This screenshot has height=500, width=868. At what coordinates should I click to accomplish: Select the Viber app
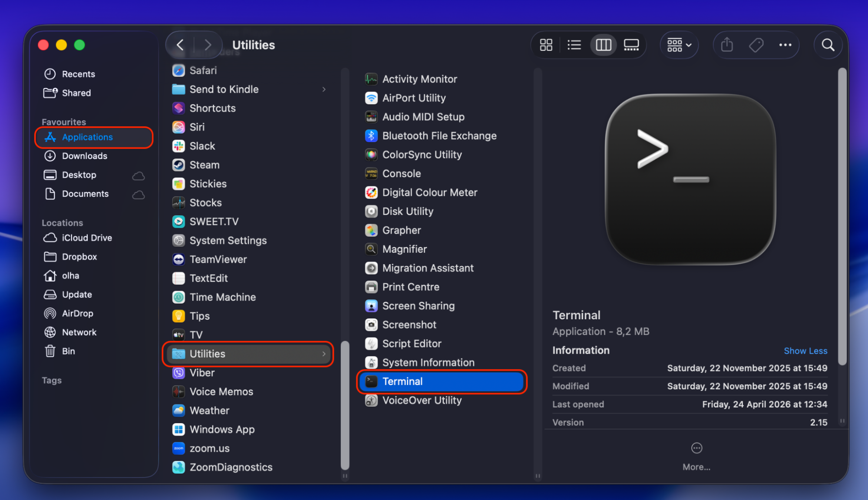pos(202,373)
